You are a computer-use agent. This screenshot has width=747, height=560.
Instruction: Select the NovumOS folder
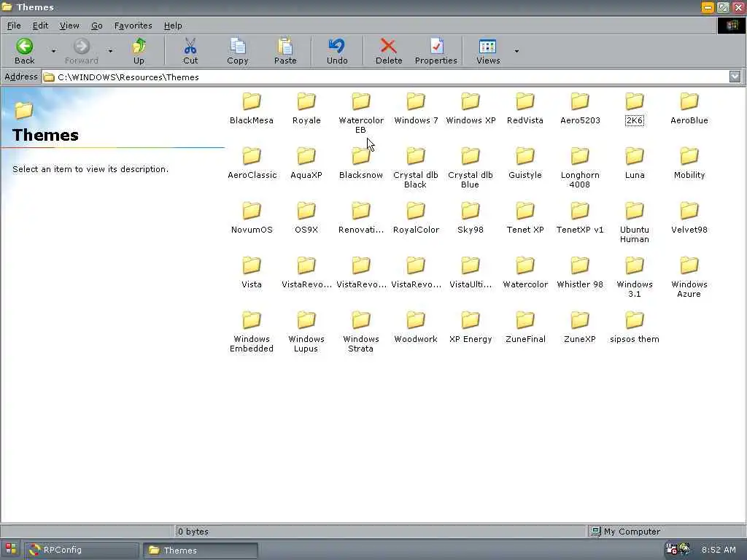coord(252,218)
